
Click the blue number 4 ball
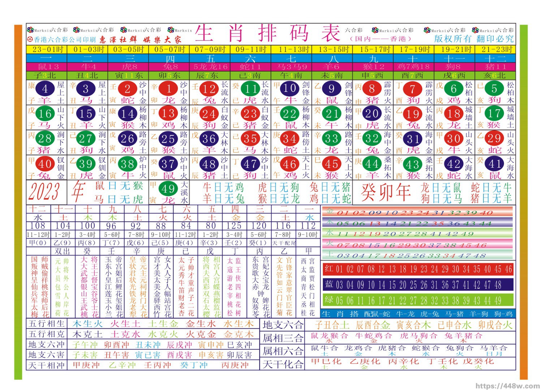pyautogui.click(x=45, y=88)
